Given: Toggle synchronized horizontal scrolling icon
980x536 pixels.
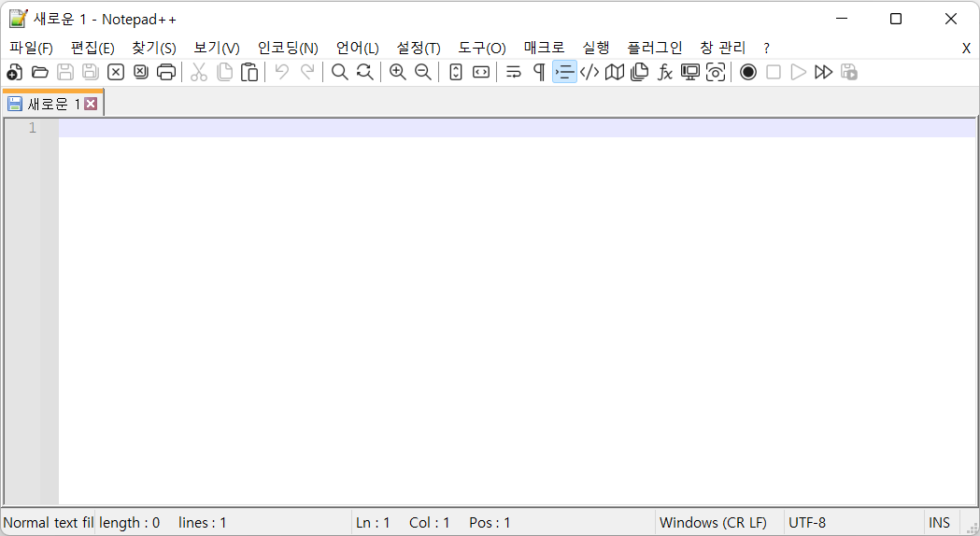Looking at the screenshot, I should coord(480,73).
